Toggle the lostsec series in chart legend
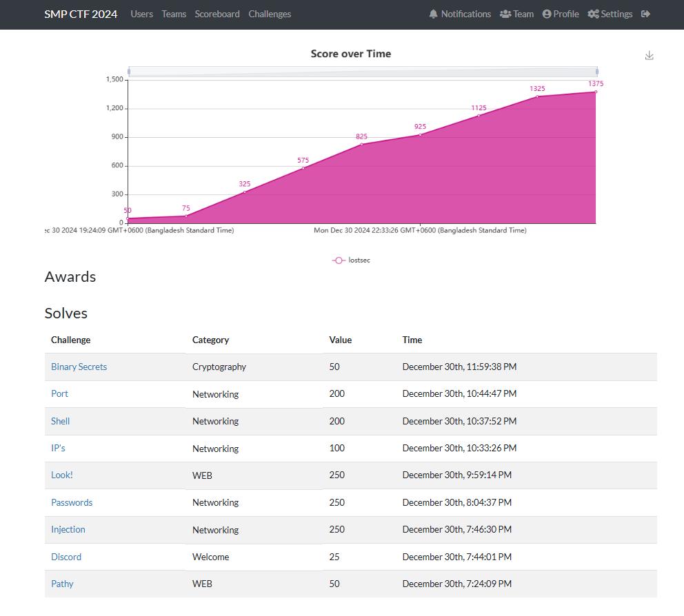 (351, 260)
